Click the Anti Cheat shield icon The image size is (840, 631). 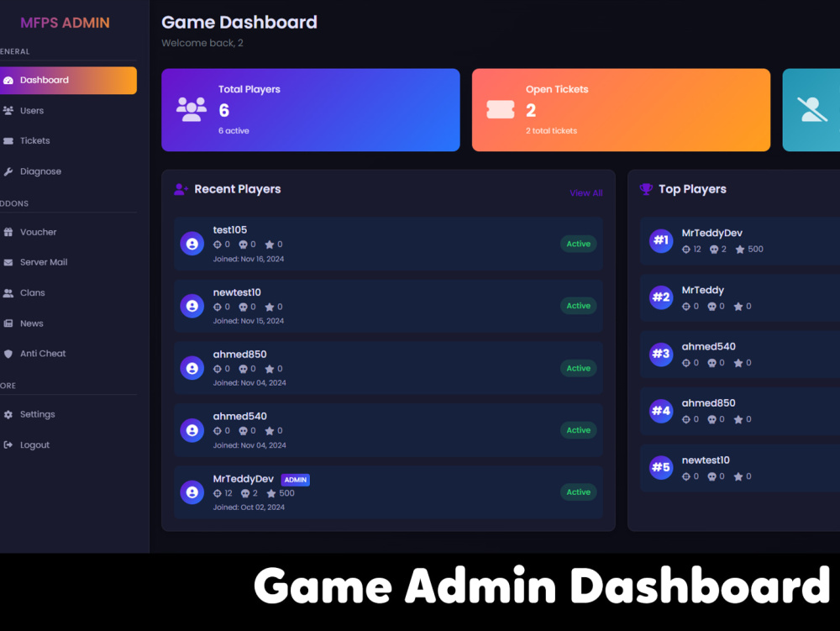pyautogui.click(x=8, y=354)
